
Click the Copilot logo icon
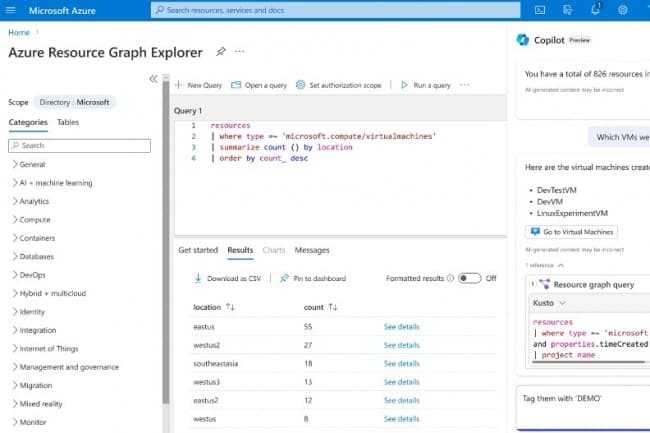pyautogui.click(x=522, y=40)
